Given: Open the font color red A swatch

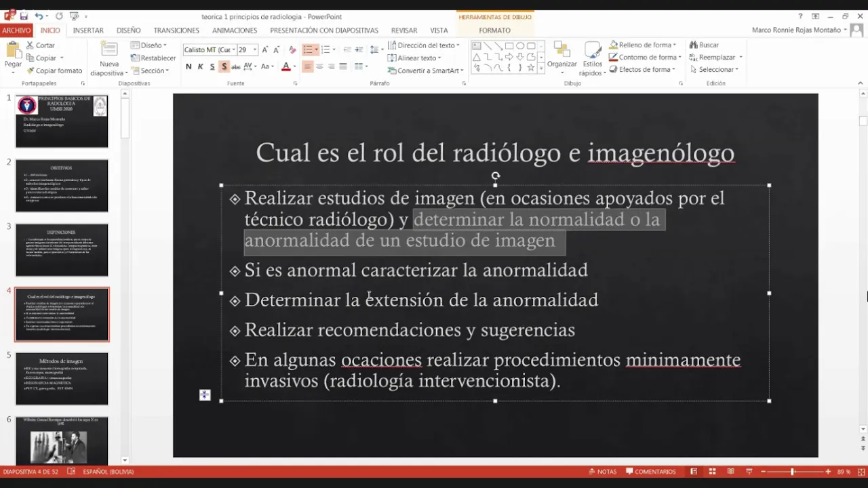Looking at the screenshot, I should [x=285, y=66].
